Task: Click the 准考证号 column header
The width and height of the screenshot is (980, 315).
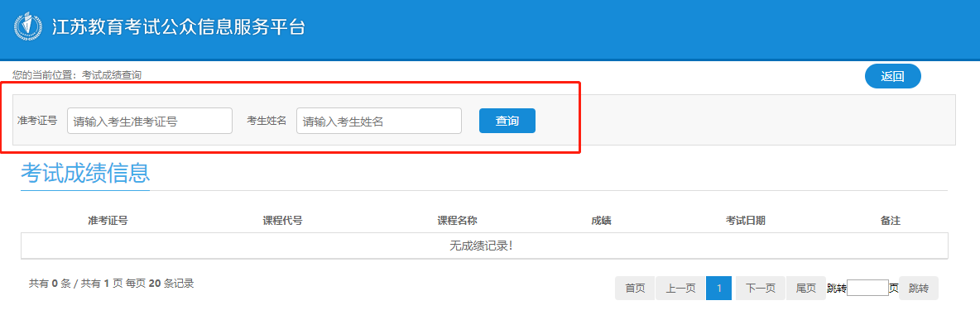Action: (x=108, y=221)
